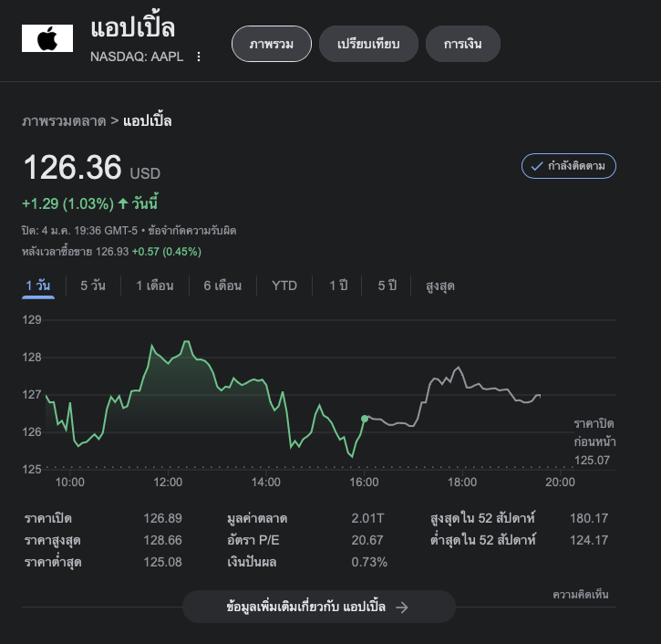Viewport: 661px width, 644px height.
Task: Open the ข้อจำกัดความรับผิด disclaimer link
Action: 191,231
